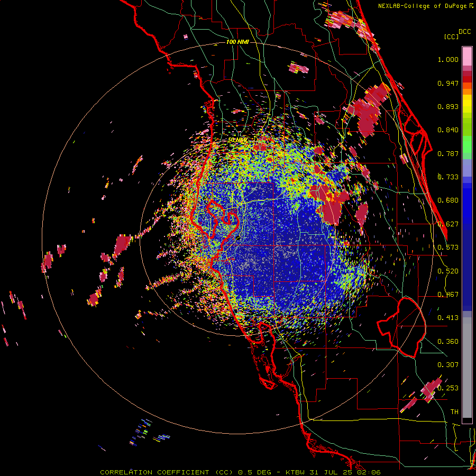
Task: Click the TH threshold label in legend
Action: (x=454, y=412)
